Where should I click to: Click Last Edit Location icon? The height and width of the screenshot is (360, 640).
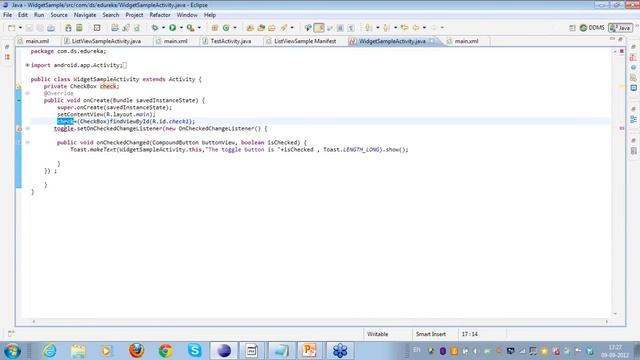pyautogui.click(x=404, y=28)
